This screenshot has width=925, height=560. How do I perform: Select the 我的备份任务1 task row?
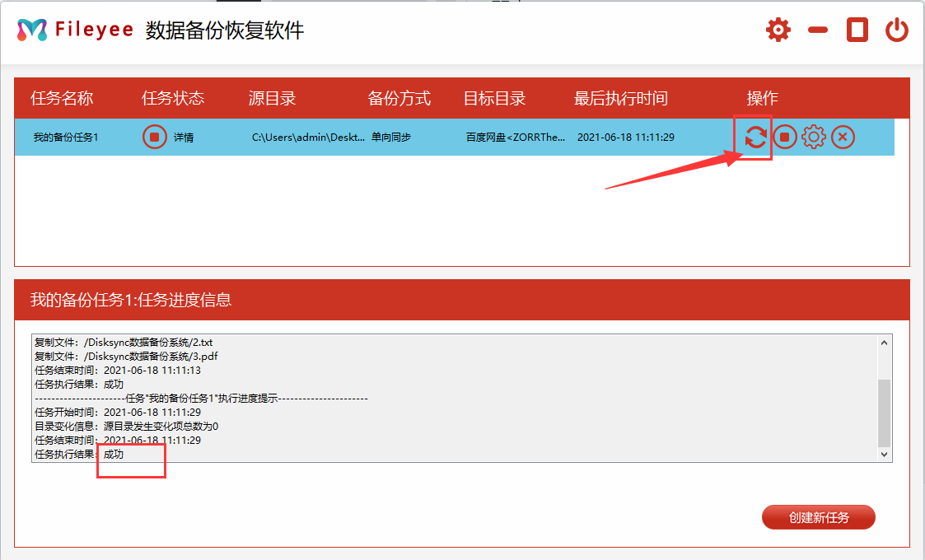coord(66,138)
